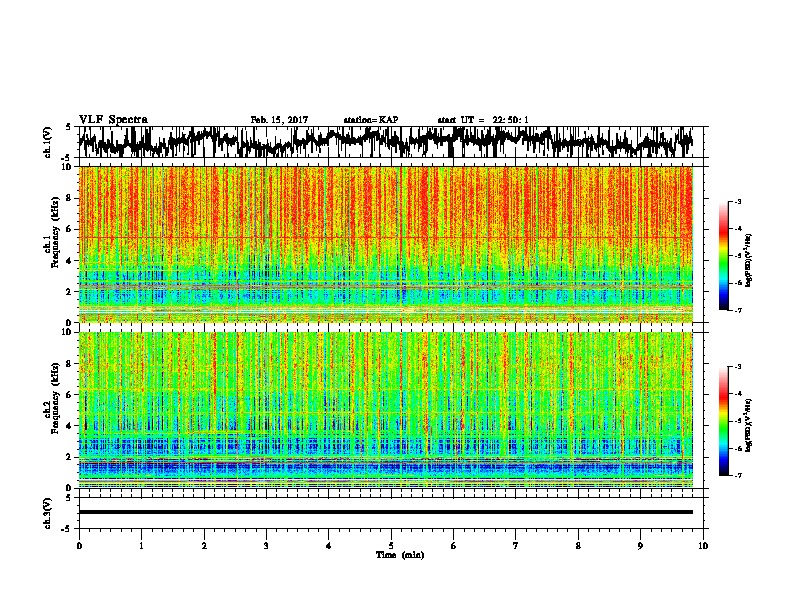This screenshot has width=792, height=612.
Task: Click the "station=KAP" label
Action: pyautogui.click(x=371, y=120)
